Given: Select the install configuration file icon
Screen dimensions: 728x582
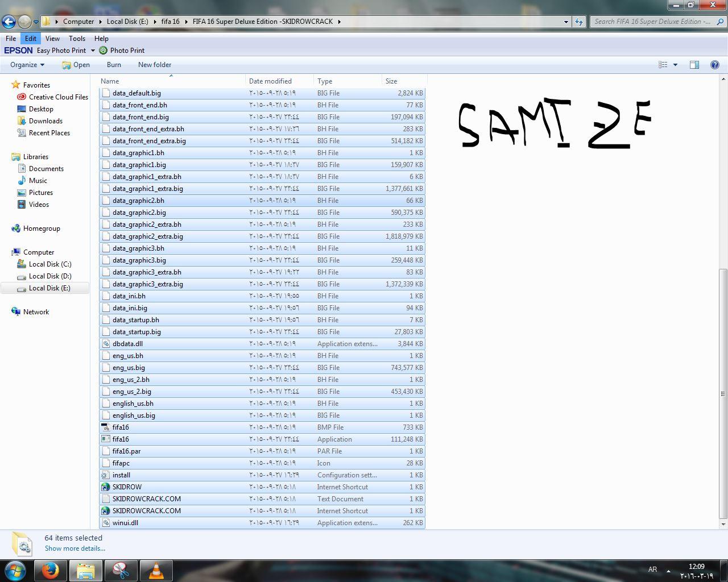Looking at the screenshot, I should 105,475.
